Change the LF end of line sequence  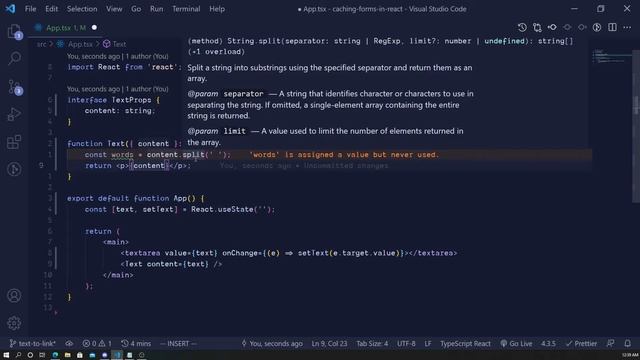pos(428,344)
